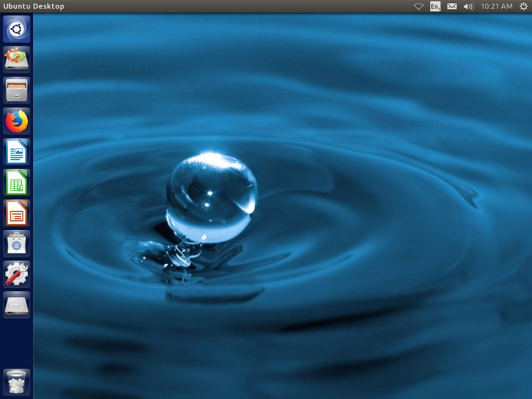Open the network connection indicator menu

(x=419, y=7)
